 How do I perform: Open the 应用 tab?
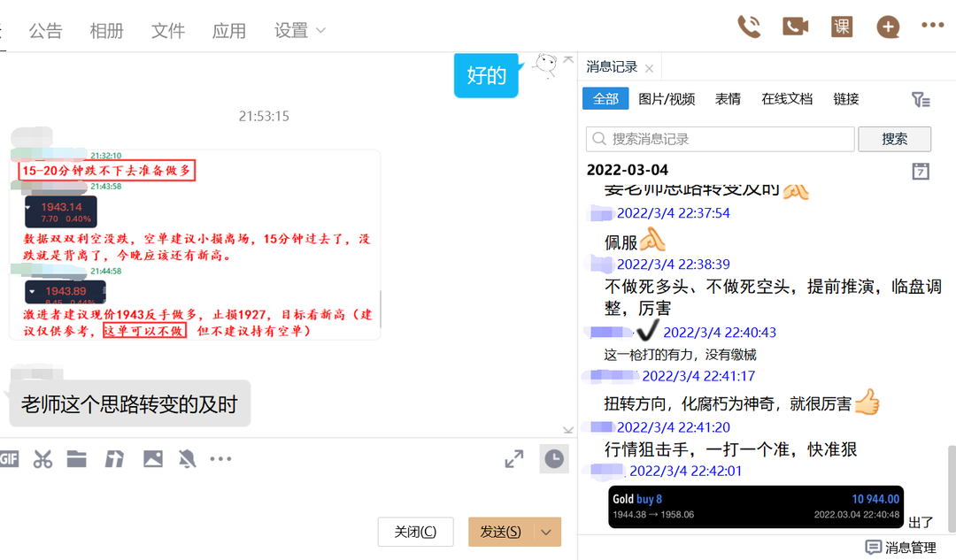pos(229,30)
